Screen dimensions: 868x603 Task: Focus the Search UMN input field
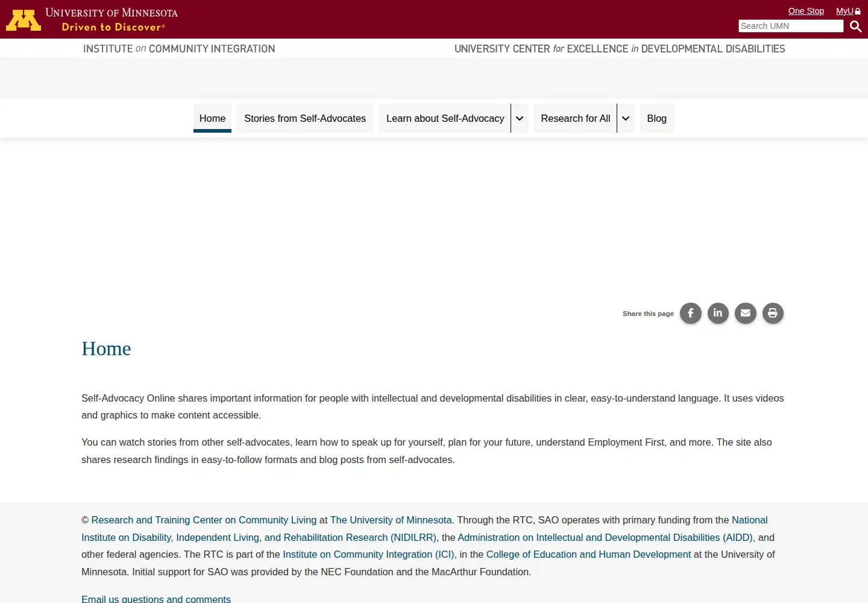point(791,26)
